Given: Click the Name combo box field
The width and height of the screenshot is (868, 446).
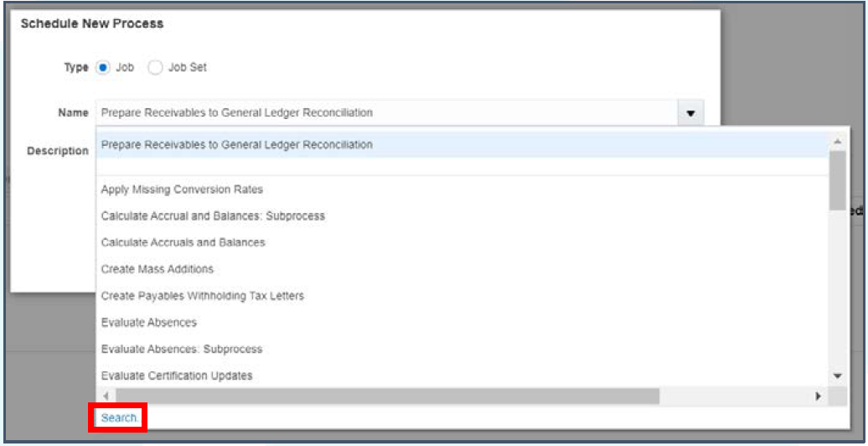Looking at the screenshot, I should click(385, 113).
